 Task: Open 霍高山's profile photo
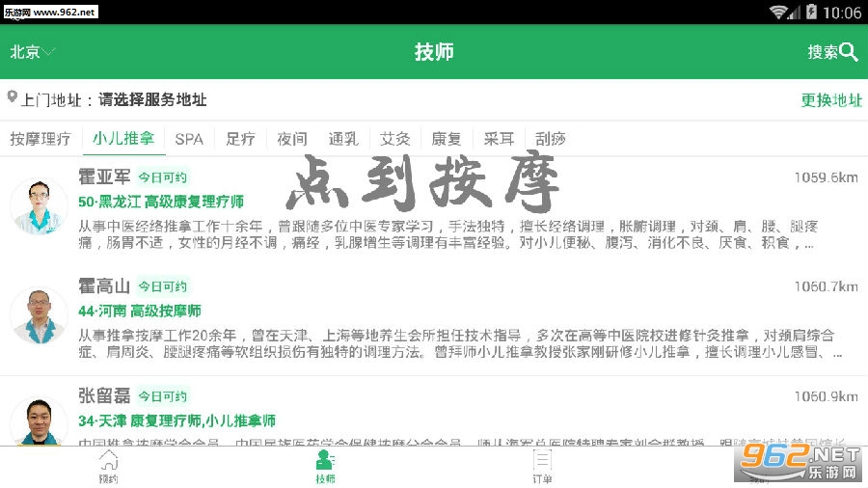click(39, 316)
